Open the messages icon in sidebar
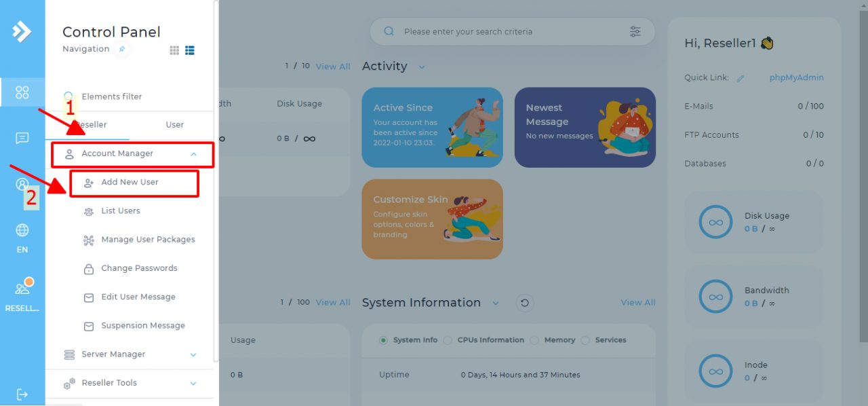The image size is (868, 406). click(x=22, y=139)
